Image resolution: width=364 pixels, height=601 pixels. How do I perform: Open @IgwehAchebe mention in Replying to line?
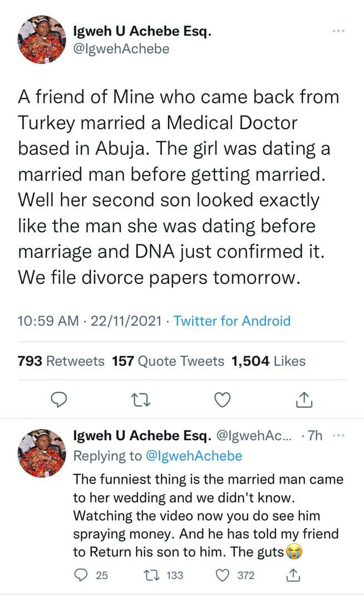194,456
